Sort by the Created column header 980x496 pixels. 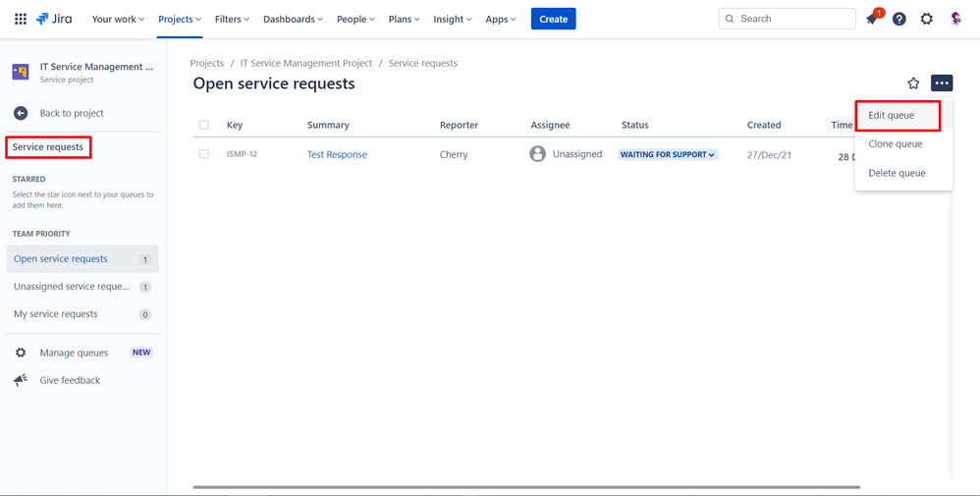(764, 125)
